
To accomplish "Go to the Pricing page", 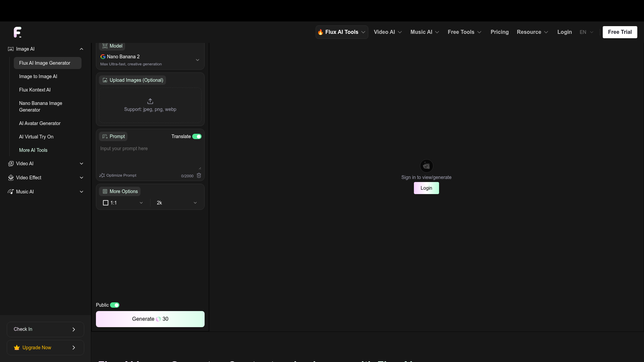I will 499,32.
